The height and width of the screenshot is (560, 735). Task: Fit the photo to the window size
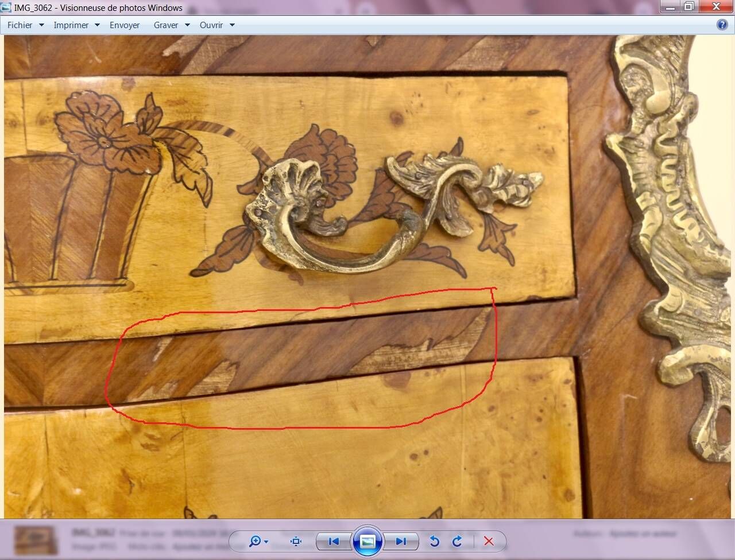pos(296,541)
